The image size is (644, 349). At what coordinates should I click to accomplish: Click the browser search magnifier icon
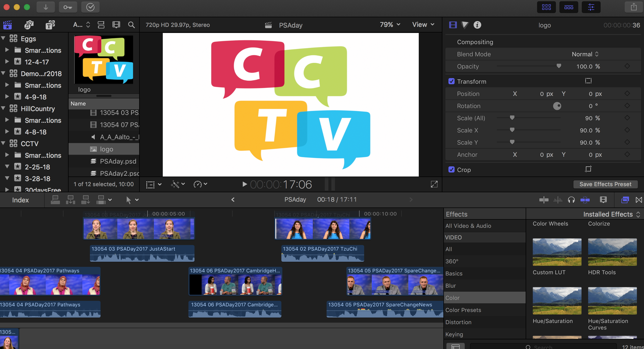(131, 25)
